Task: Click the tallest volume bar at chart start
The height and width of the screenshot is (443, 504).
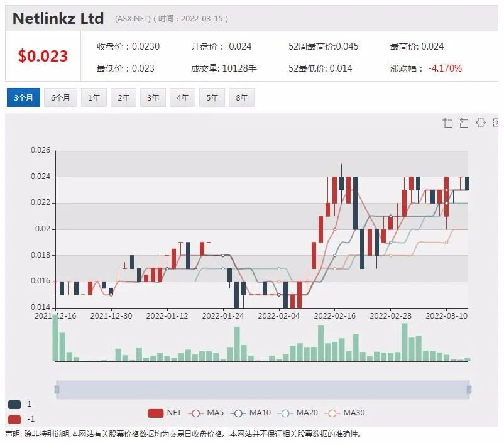Action: click(x=55, y=338)
